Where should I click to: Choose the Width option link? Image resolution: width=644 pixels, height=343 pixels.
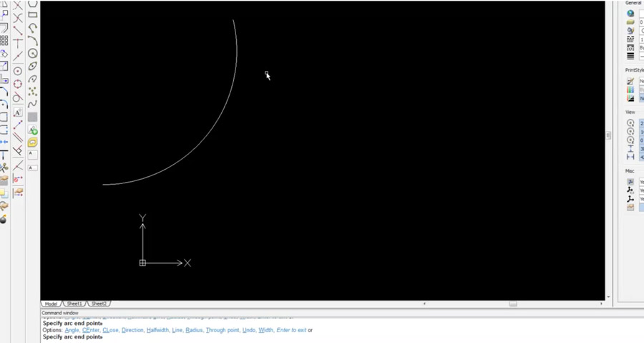265,330
